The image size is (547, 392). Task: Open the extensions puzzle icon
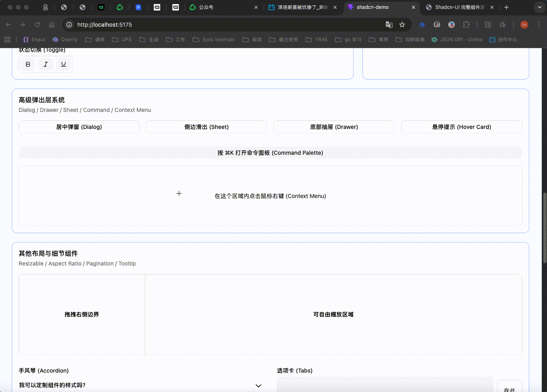(466, 25)
